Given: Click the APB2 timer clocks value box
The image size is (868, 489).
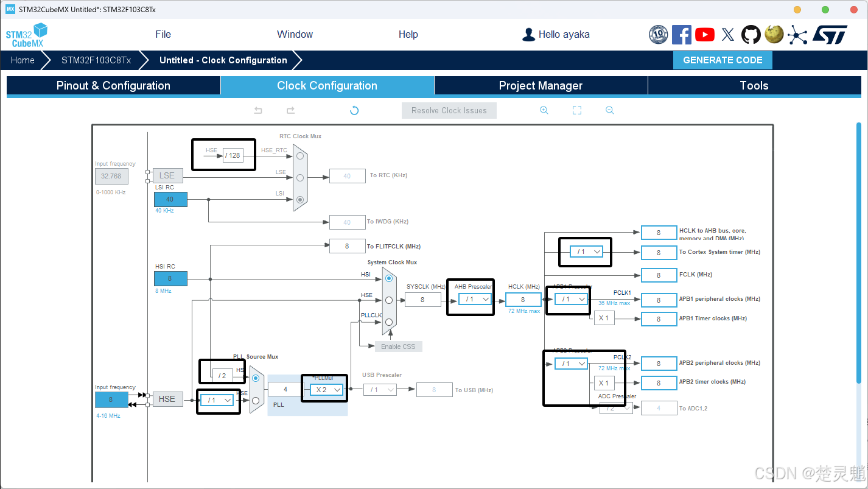Looking at the screenshot, I should point(659,383).
